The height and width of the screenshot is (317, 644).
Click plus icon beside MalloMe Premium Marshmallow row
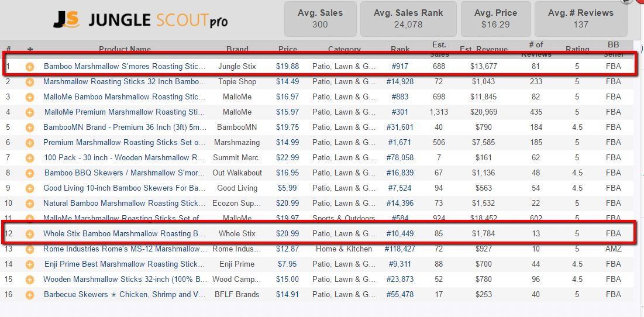tap(30, 112)
